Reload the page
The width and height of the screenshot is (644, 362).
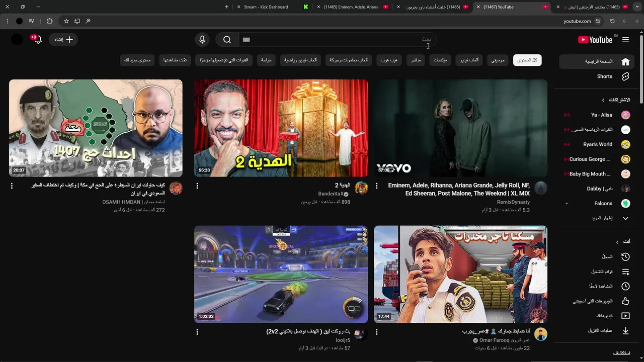612,21
